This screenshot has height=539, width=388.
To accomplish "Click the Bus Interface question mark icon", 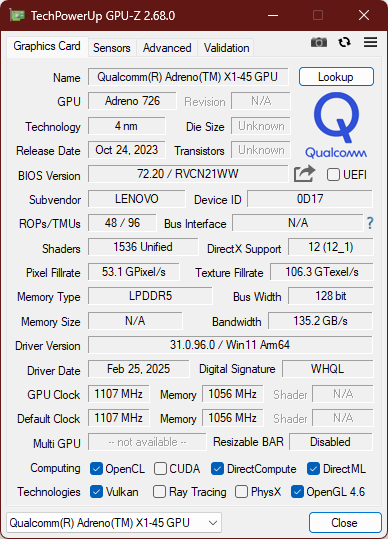I will click(370, 223).
